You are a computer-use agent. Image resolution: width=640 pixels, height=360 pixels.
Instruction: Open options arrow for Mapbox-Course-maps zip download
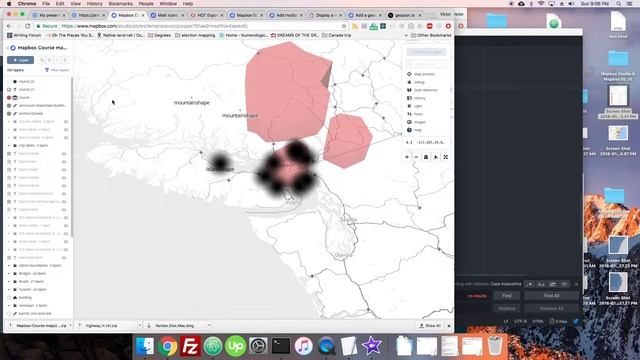pyautogui.click(x=71, y=326)
